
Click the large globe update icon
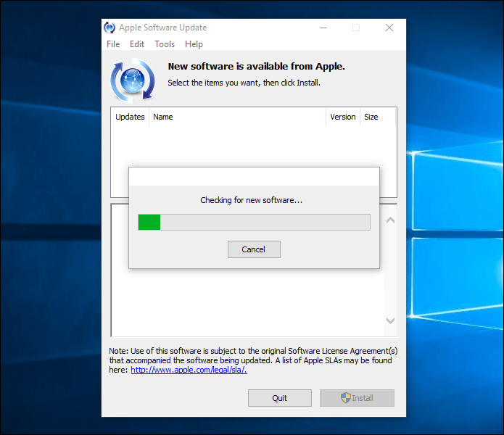133,80
